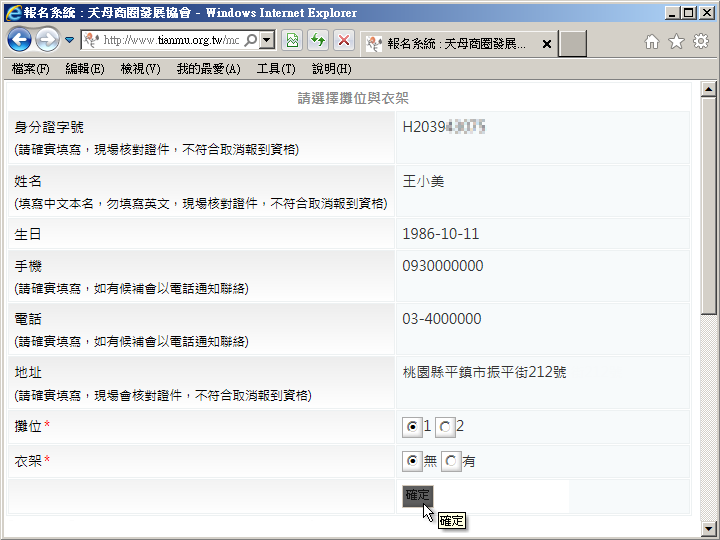Screen dimensions: 720x540
Task: Click the search magnifier in address bar
Action: click(250, 41)
